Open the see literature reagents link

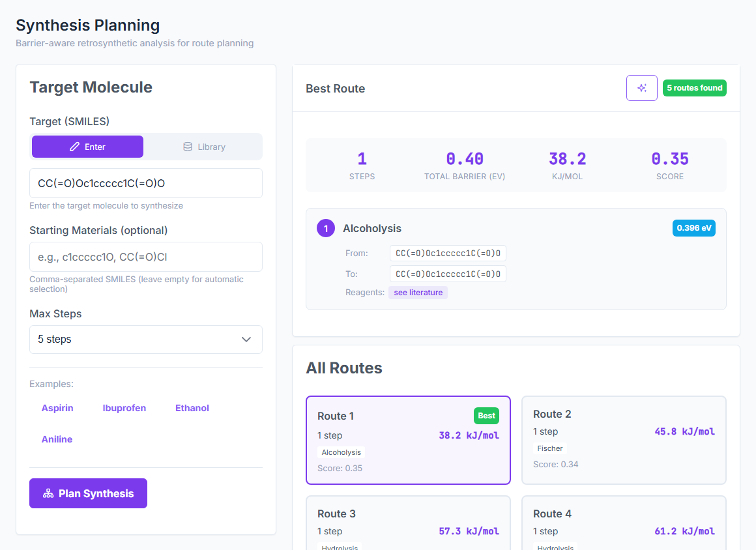418,292
